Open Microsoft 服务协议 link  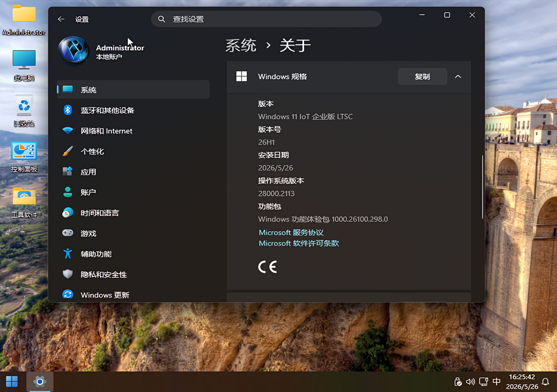pyautogui.click(x=291, y=232)
